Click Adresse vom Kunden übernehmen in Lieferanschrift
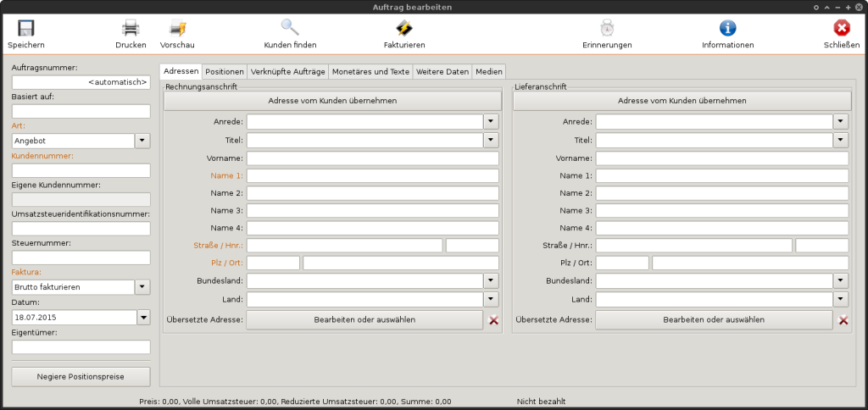This screenshot has width=868, height=410. pos(682,101)
